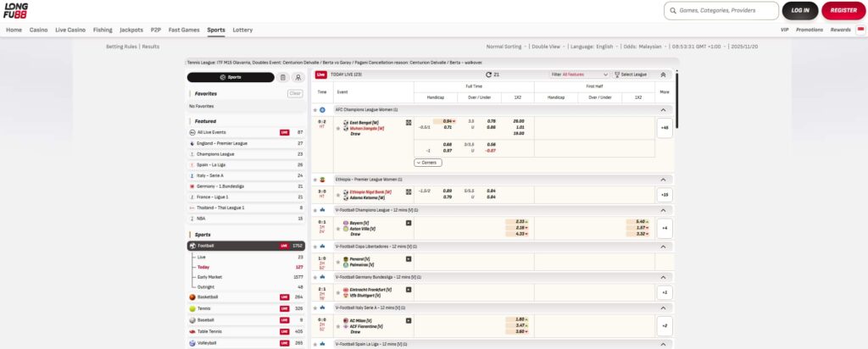Click the Indonesia flag language icon
868x349 pixels.
tap(860, 30)
